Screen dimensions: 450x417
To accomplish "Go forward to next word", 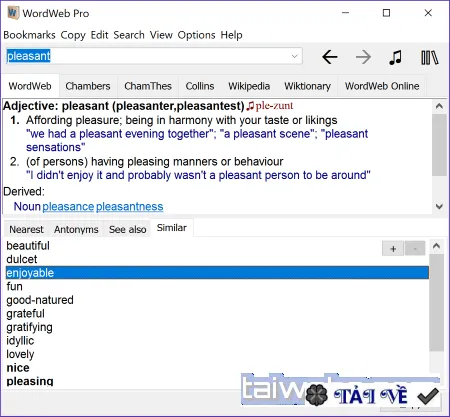I will [x=363, y=57].
